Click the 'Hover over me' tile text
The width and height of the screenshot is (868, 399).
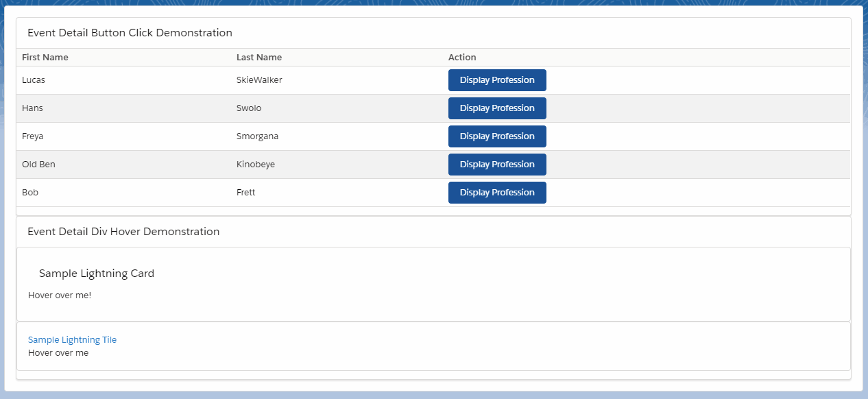click(58, 353)
